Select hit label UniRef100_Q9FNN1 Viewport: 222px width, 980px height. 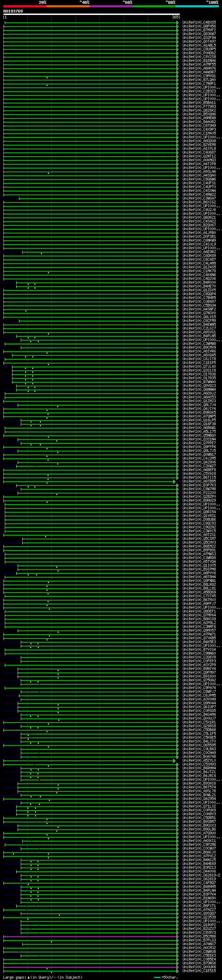click(199, 581)
